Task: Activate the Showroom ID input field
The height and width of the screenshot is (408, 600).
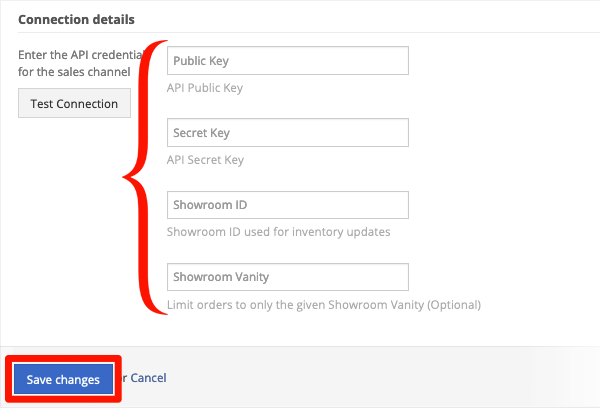Action: point(288,205)
